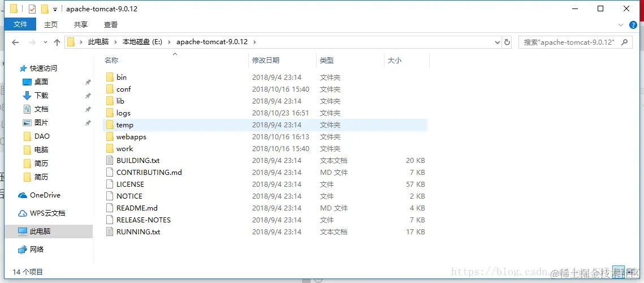Refresh the current folder view

[507, 42]
